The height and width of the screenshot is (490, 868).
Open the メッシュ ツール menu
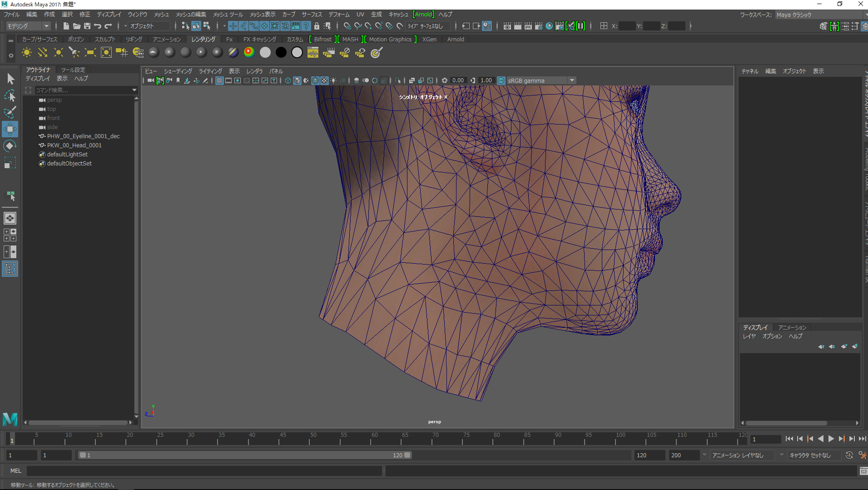(x=228, y=15)
